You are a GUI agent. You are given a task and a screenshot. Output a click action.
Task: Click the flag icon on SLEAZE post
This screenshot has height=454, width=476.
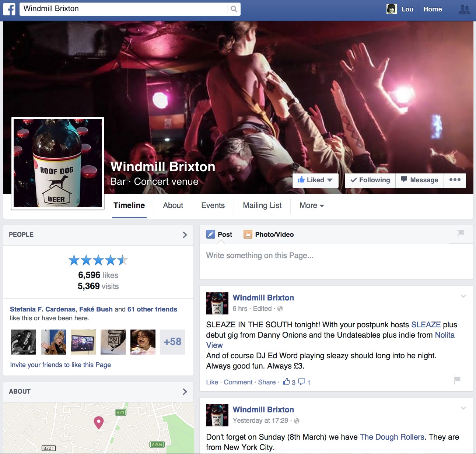457,379
